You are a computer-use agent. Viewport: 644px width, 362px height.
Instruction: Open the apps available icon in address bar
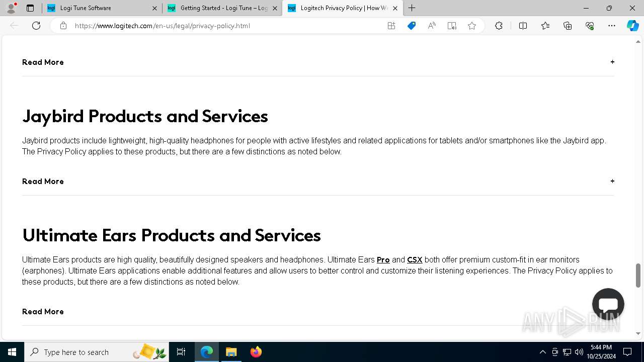point(391,26)
